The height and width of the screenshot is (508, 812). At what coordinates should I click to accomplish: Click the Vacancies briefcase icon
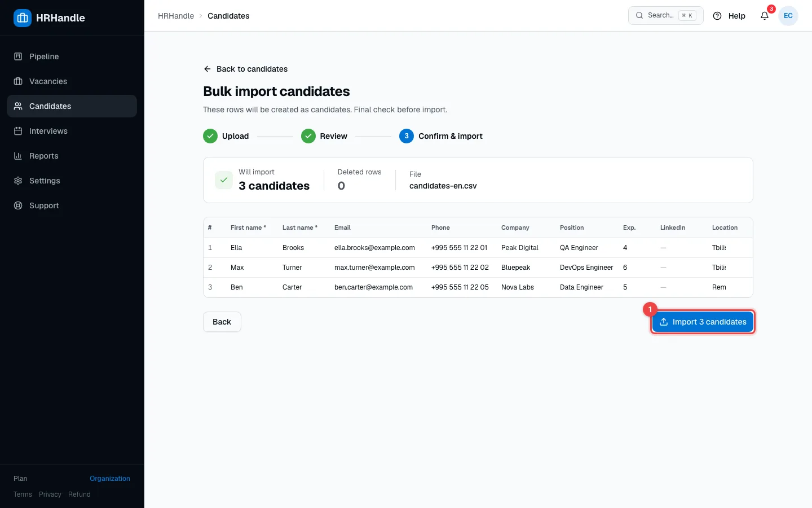tap(18, 81)
